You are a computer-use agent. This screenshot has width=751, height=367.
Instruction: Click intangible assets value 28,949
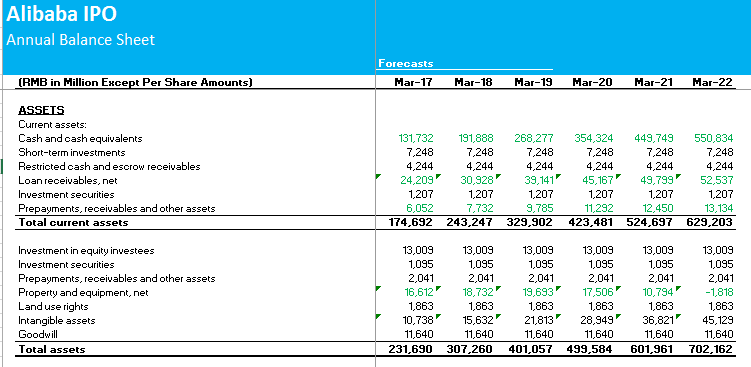596,321
